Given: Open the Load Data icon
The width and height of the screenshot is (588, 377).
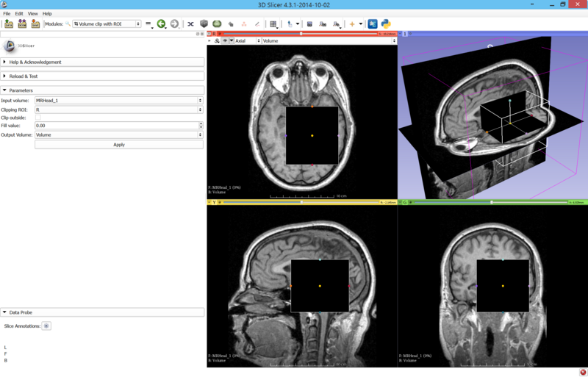Looking at the screenshot, I should (9, 24).
